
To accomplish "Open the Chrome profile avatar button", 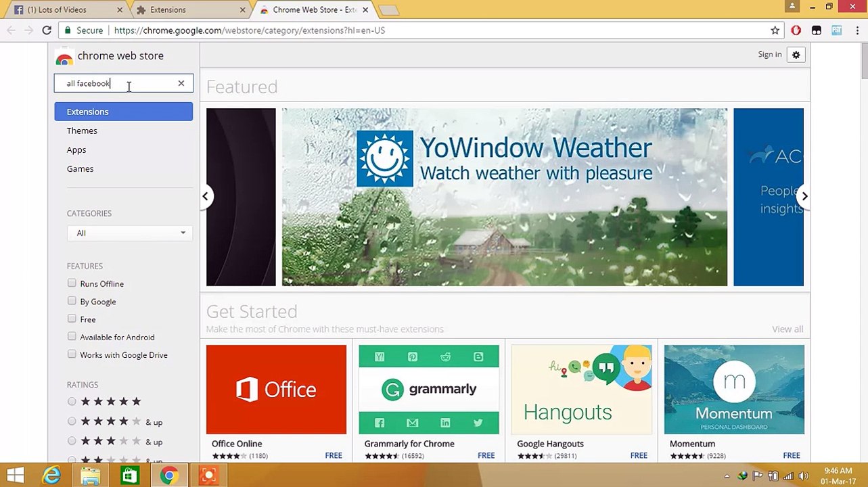I will coord(792,6).
